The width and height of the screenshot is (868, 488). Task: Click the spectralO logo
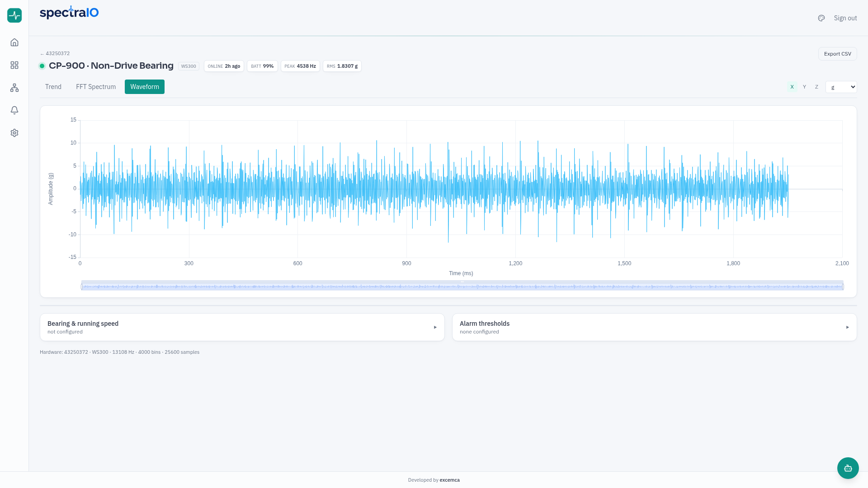(69, 13)
